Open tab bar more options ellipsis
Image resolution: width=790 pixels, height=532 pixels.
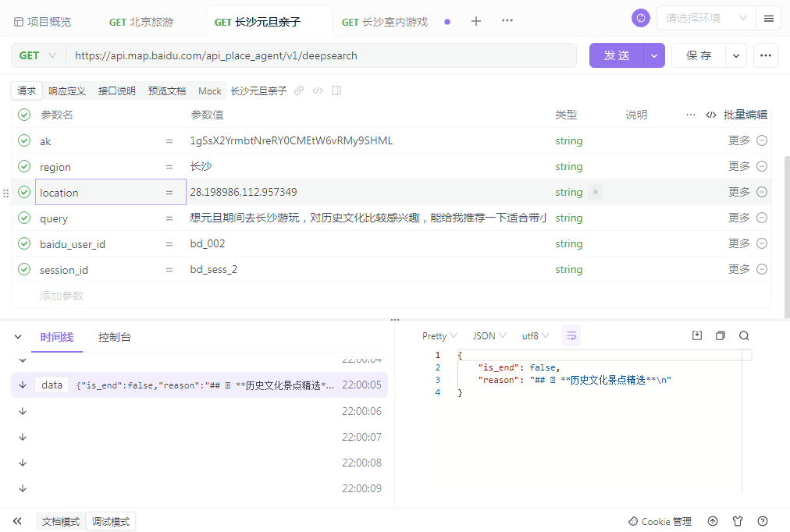point(507,20)
